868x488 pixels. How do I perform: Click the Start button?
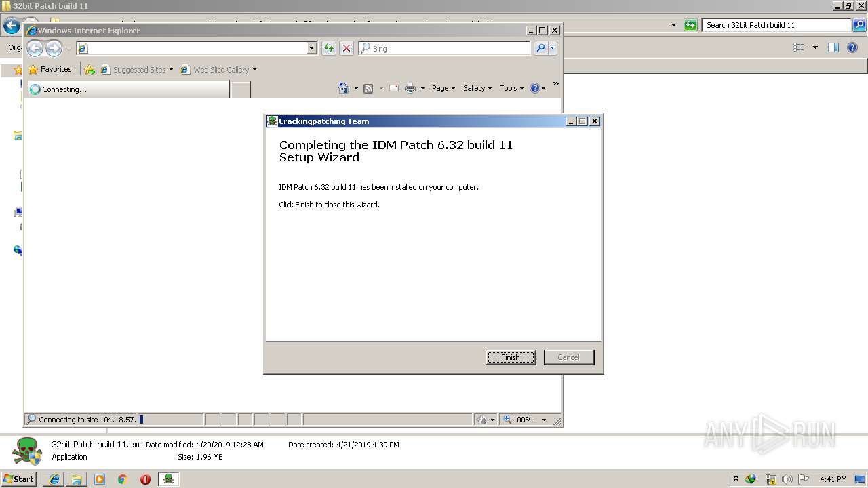pos(18,479)
